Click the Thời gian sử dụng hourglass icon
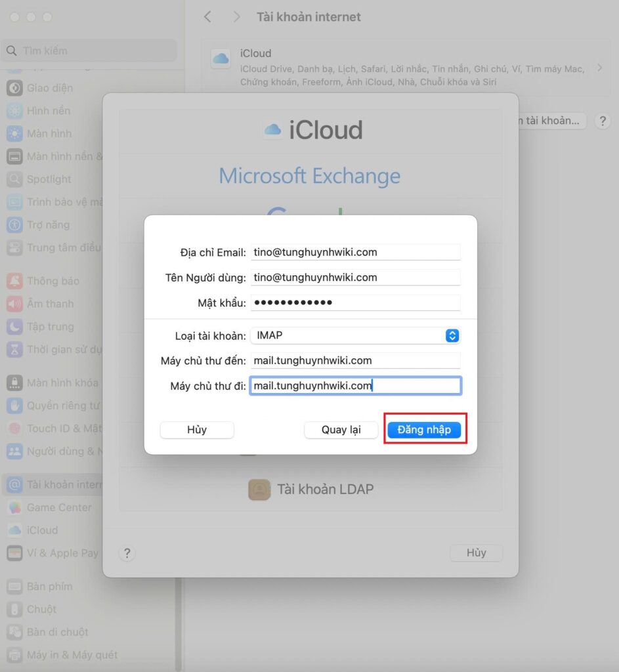This screenshot has height=672, width=619. (14, 349)
